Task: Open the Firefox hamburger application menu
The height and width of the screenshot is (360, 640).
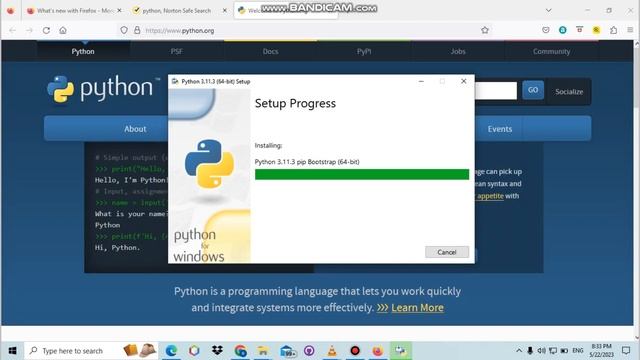Action: (630, 30)
